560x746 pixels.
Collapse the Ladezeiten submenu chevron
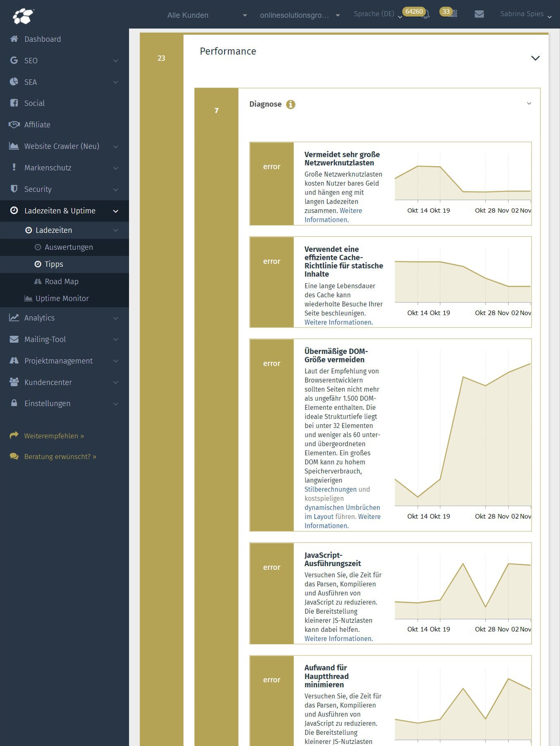pos(116,230)
